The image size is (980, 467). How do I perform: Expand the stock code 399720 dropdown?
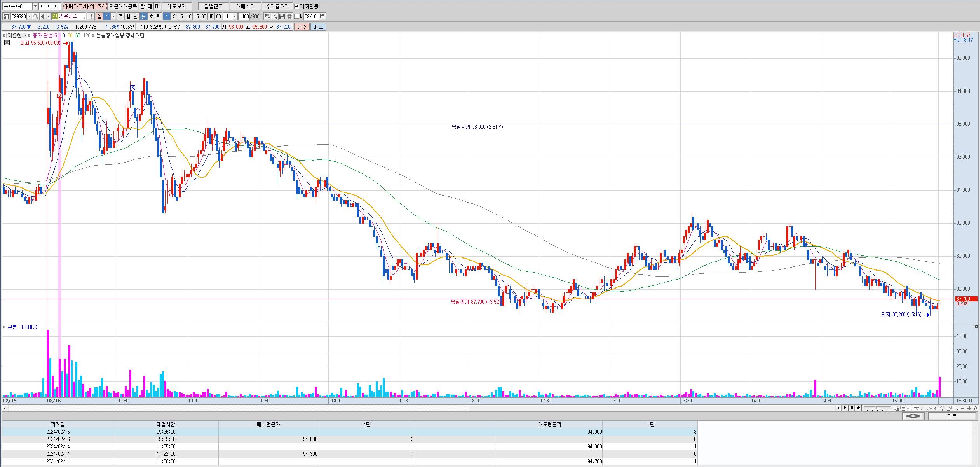point(30,16)
